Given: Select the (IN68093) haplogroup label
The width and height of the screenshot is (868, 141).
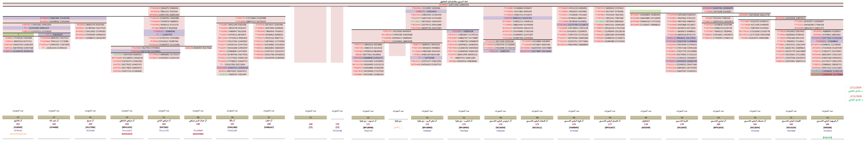Looking at the screenshot, I should click(x=574, y=127).
